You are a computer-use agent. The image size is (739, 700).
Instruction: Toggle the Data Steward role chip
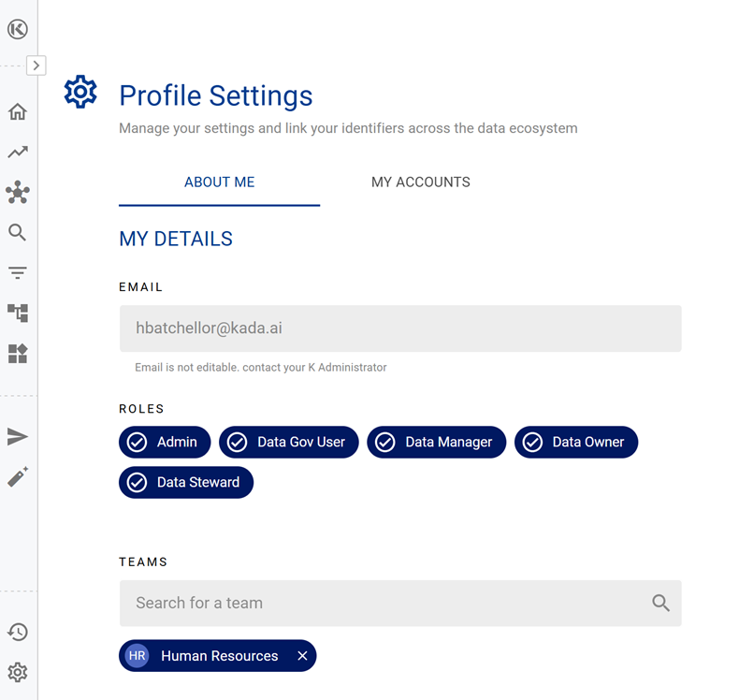(186, 483)
